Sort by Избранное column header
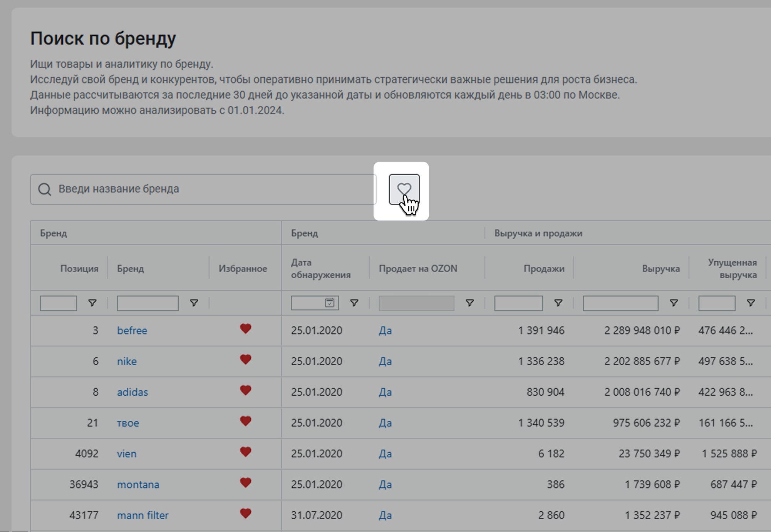Viewport: 771px width, 532px height. pos(243,268)
